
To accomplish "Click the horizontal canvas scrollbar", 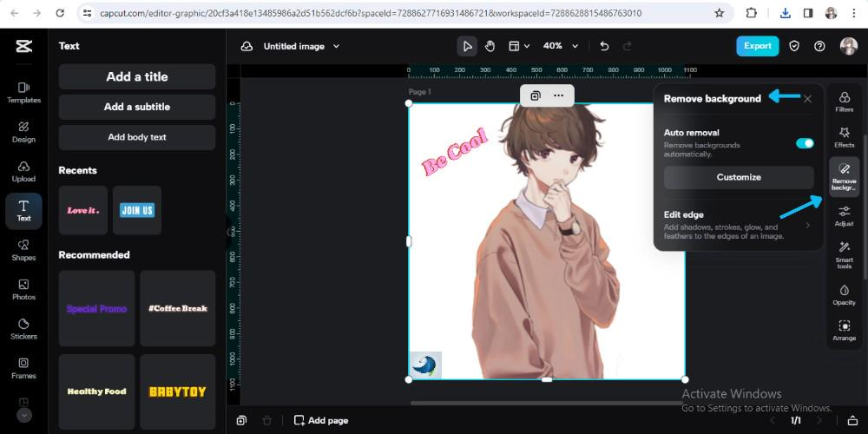I will (548, 403).
